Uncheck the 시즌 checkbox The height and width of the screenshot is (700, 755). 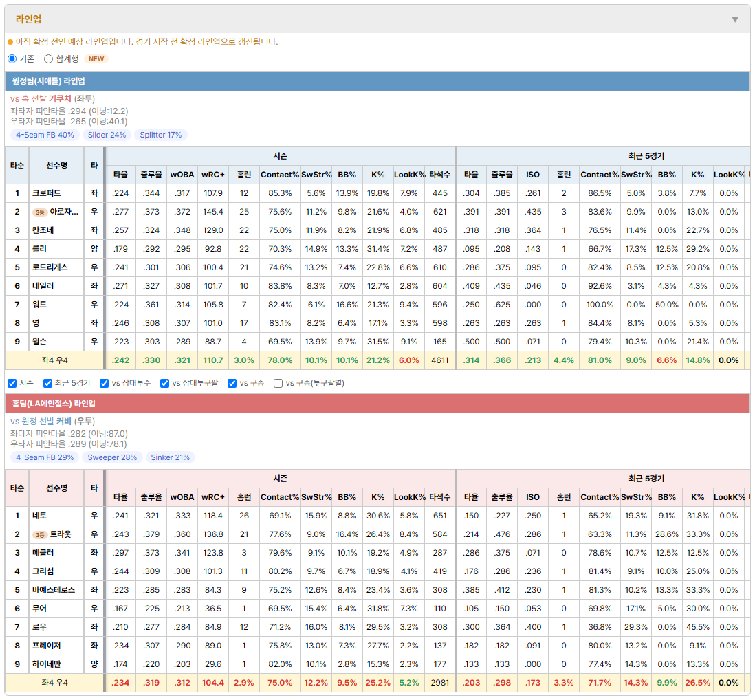pos(12,383)
